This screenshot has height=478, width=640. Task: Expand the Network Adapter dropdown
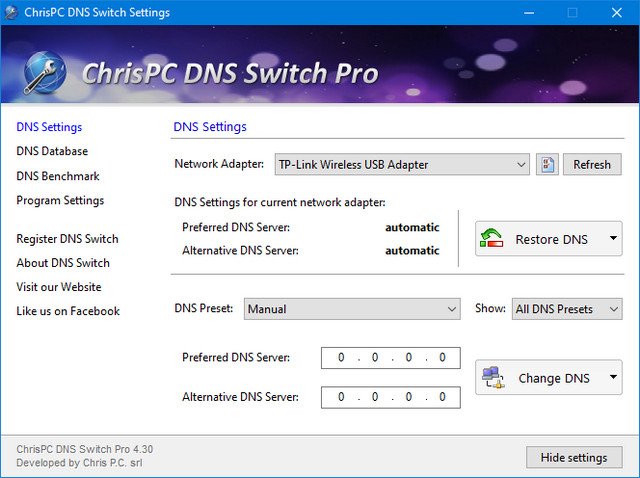pyautogui.click(x=402, y=165)
